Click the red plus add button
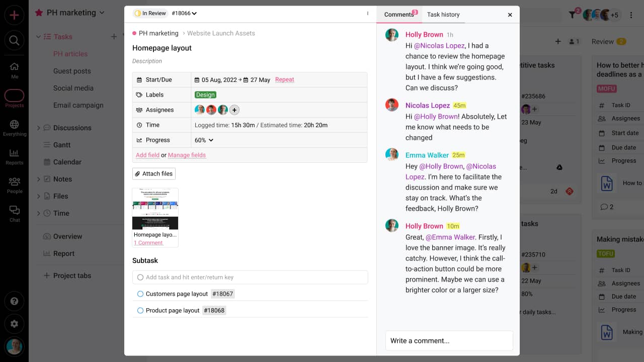Screen dimensions: 644x362 point(14,15)
